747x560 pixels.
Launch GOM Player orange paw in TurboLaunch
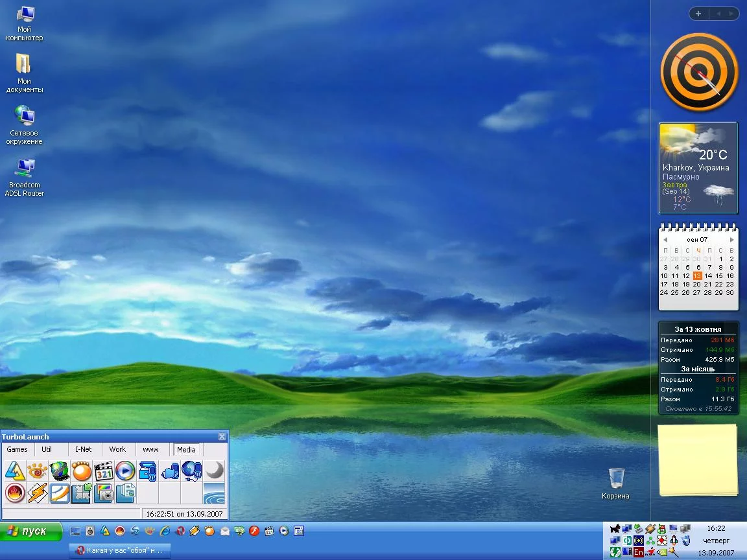click(x=82, y=471)
